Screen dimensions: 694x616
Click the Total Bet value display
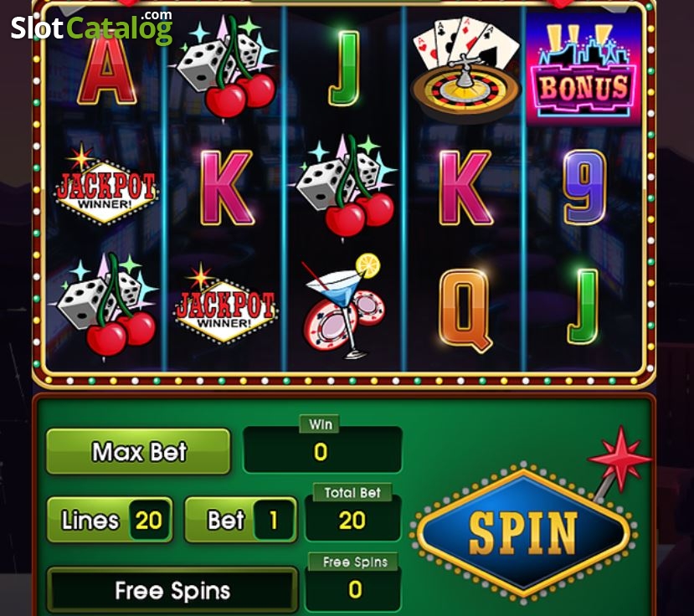point(352,519)
